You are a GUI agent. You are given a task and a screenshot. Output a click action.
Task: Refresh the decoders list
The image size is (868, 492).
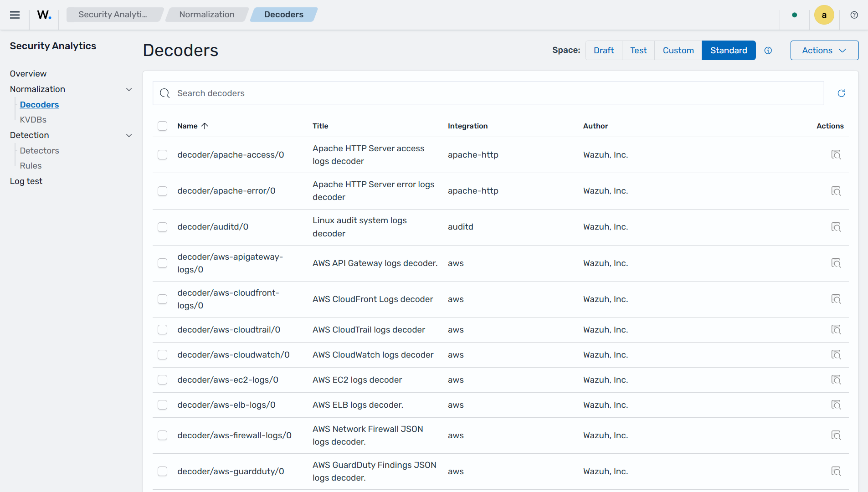pos(841,93)
